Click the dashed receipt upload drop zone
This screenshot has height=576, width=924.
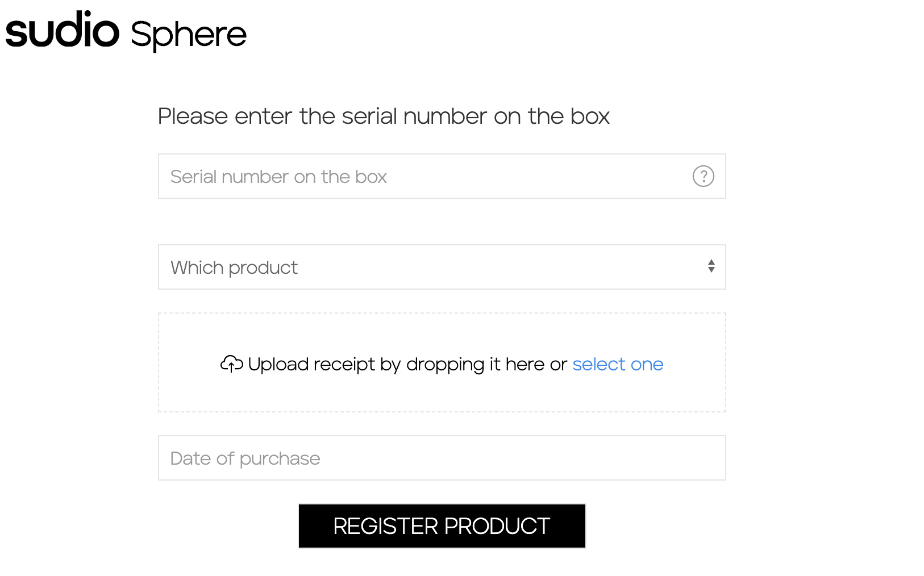pos(442,362)
